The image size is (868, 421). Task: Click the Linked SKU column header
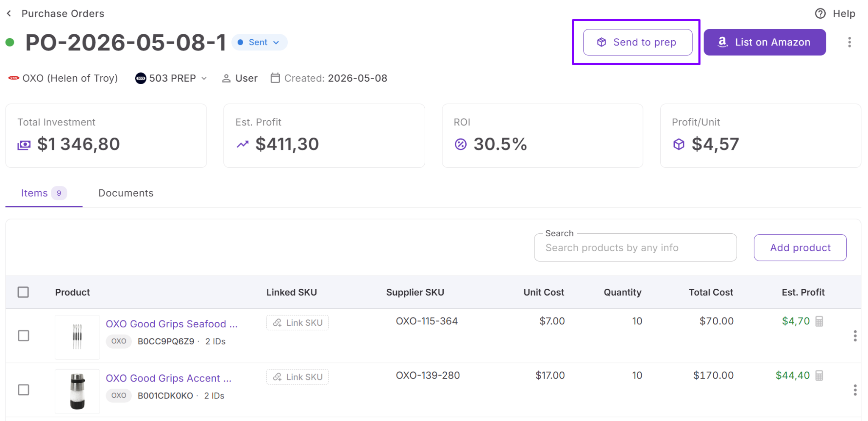coord(292,292)
